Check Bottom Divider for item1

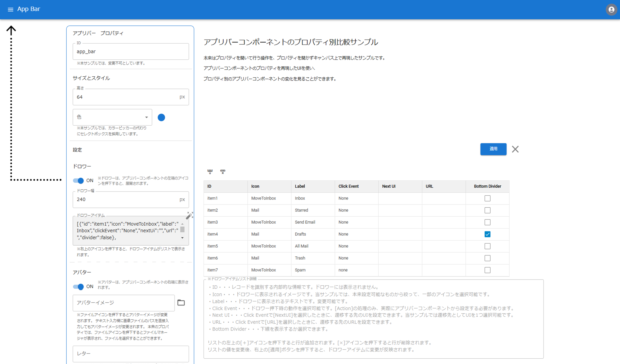coord(487,198)
